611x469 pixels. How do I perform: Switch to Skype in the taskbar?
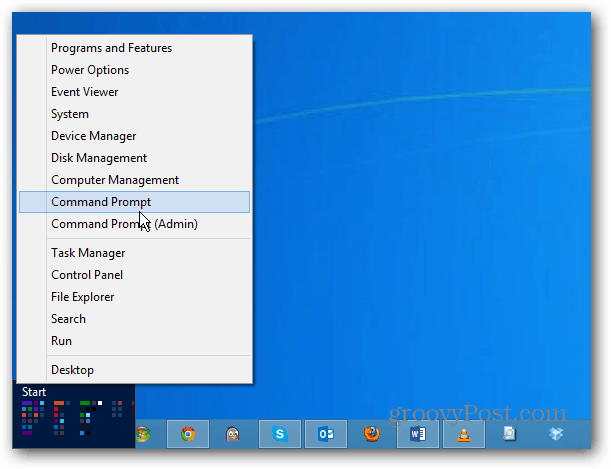click(280, 434)
